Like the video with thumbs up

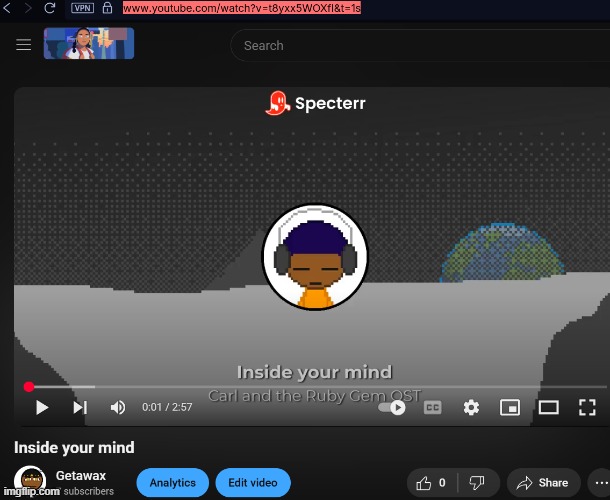pyautogui.click(x=432, y=483)
